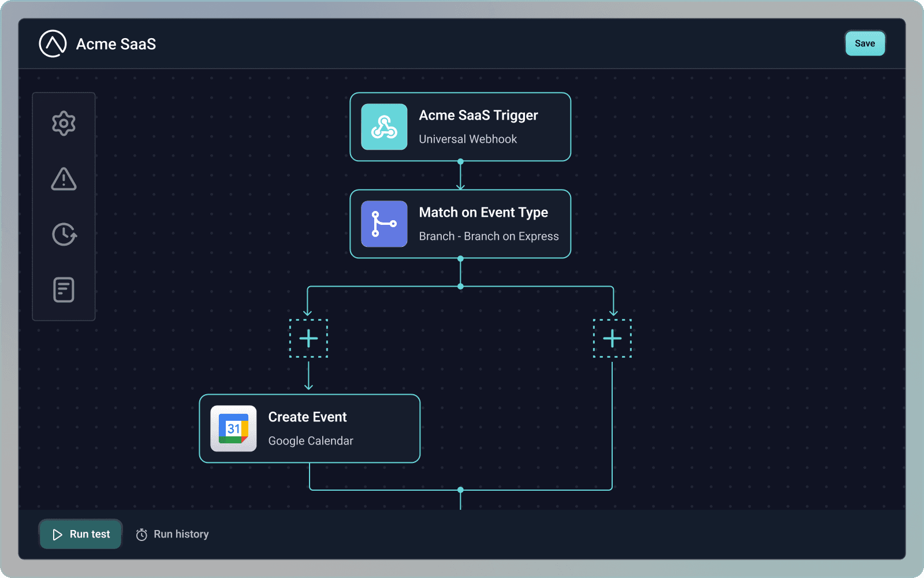Open the warning triangle alerts panel
924x578 pixels.
tap(64, 179)
